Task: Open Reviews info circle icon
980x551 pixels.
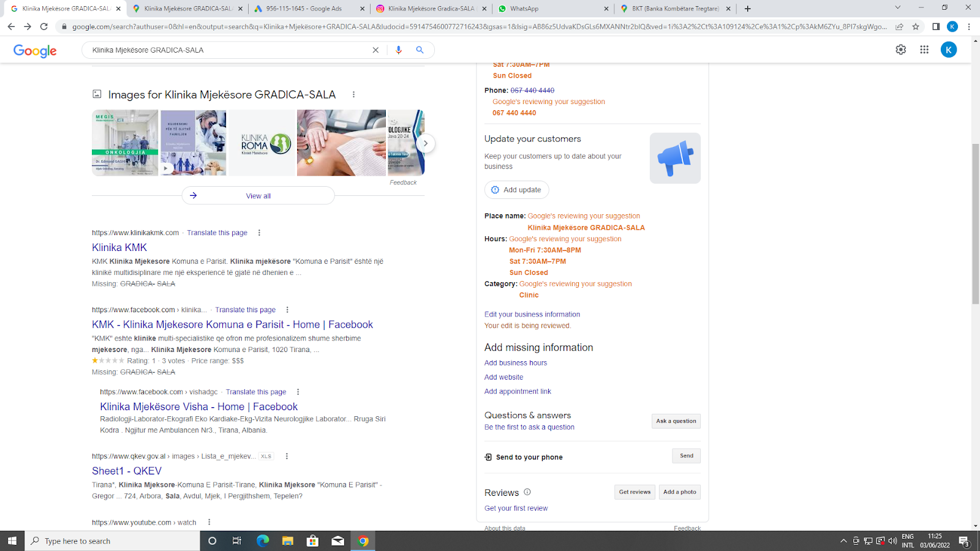Action: [527, 492]
